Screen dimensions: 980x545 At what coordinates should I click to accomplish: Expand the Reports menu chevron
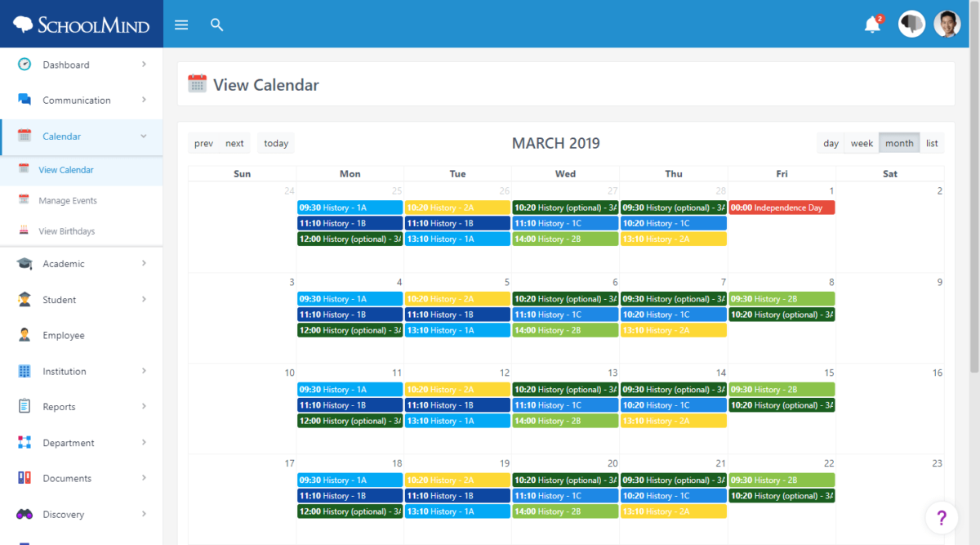(144, 406)
